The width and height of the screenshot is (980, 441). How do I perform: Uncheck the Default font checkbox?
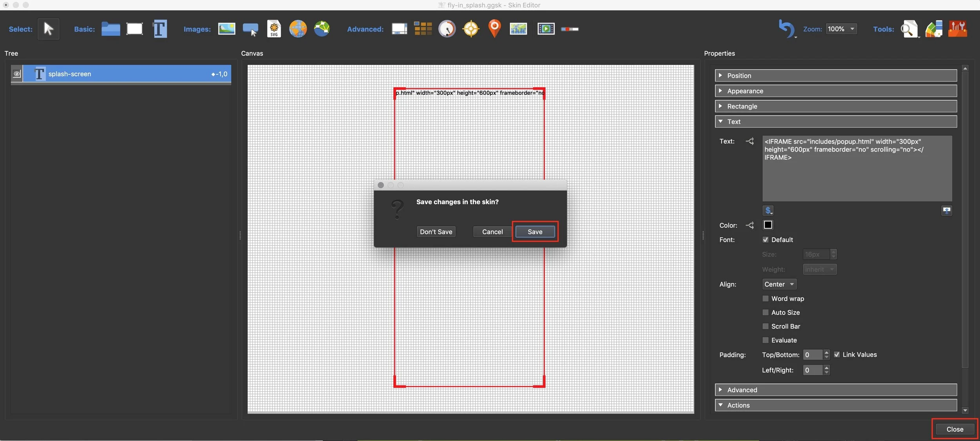(765, 240)
